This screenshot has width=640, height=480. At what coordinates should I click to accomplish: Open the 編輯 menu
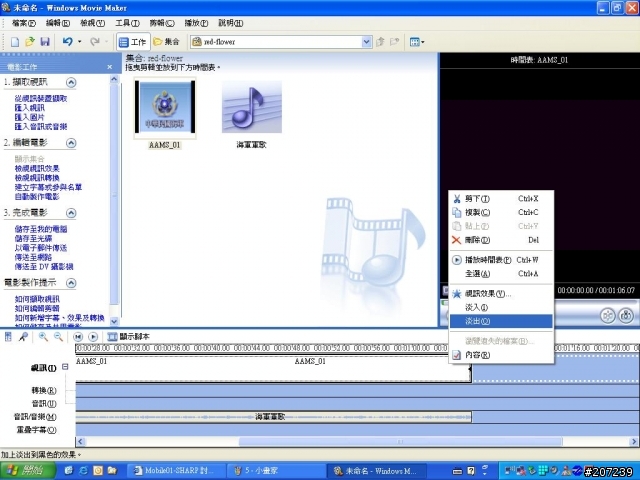point(58,23)
